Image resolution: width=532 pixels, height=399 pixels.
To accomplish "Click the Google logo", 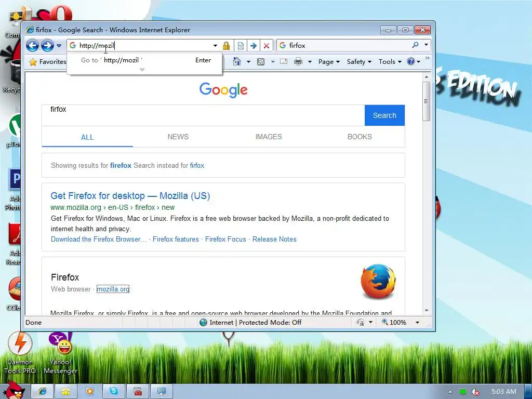I will [x=223, y=90].
